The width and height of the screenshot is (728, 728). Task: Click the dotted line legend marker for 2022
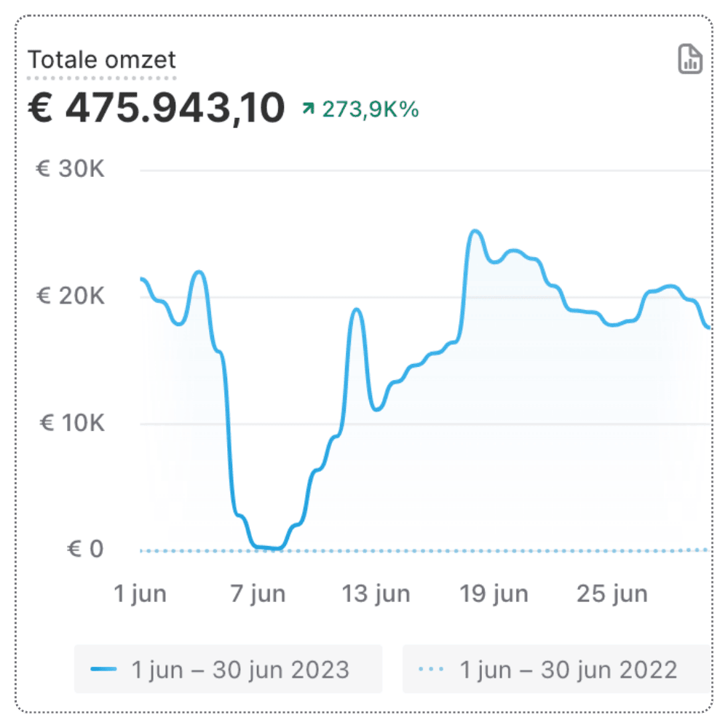pos(432,669)
